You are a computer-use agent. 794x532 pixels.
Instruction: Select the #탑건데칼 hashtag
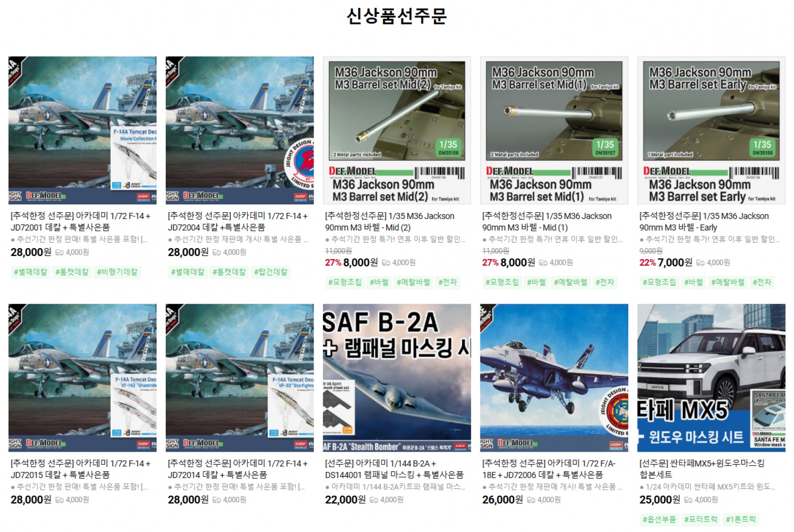(271, 272)
